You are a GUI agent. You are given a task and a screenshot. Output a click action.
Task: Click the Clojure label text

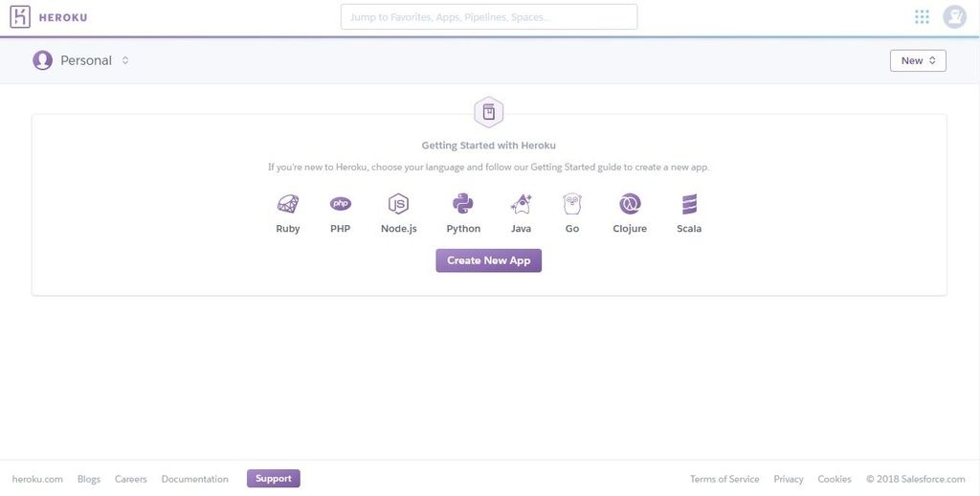[630, 229]
